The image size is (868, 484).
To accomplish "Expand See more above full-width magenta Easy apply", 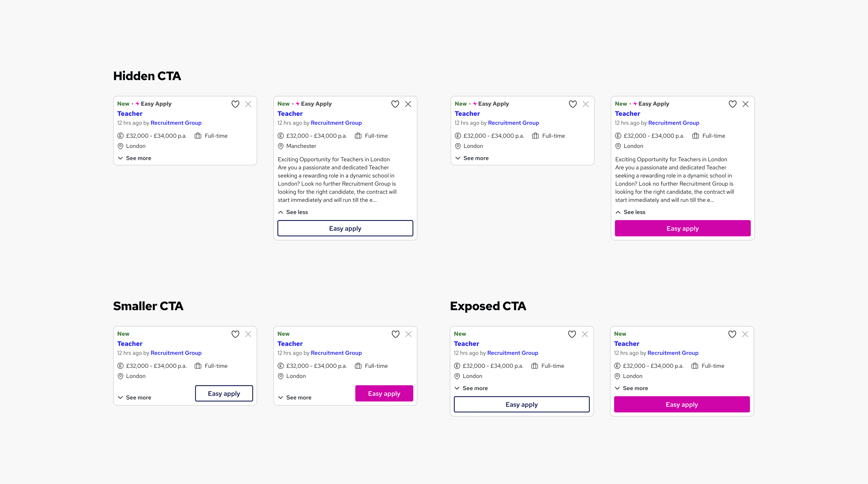I will tap(631, 388).
